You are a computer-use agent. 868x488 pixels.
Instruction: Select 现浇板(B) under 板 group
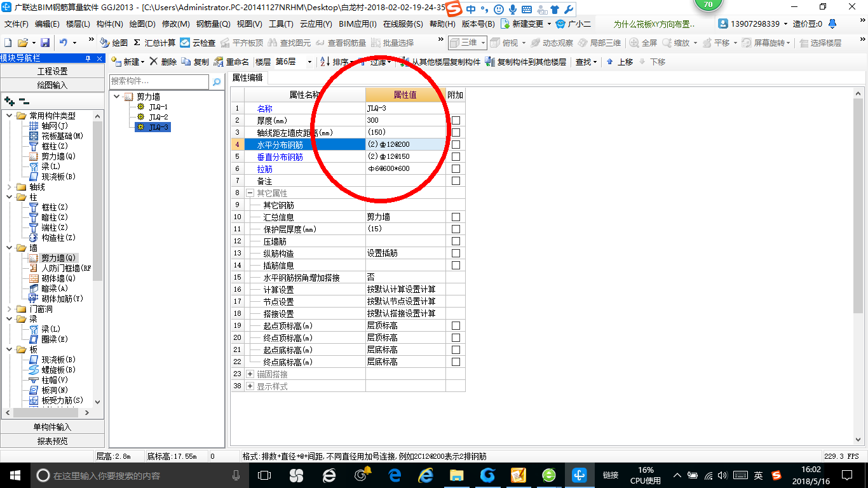58,360
